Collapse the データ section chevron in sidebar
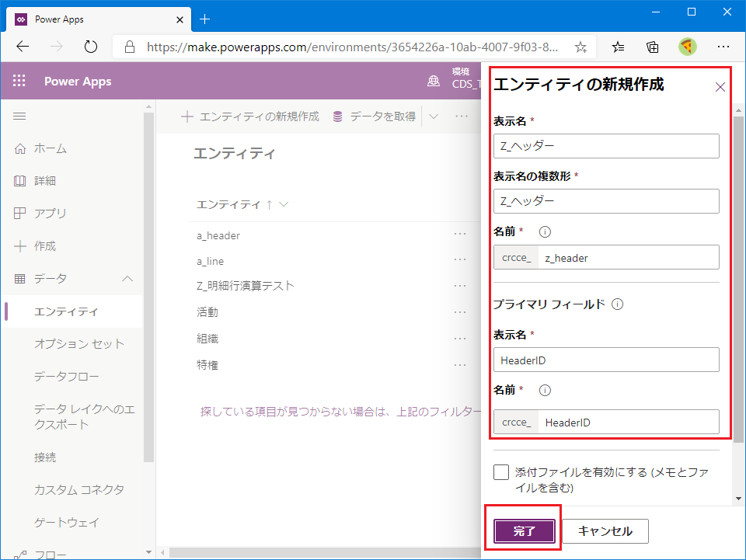Viewport: 746px width, 560px height. (x=127, y=279)
